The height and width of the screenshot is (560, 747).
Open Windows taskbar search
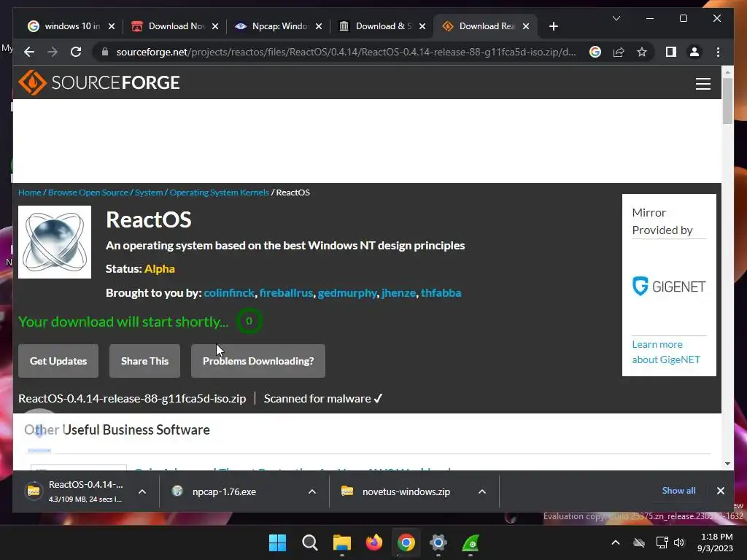coord(309,542)
